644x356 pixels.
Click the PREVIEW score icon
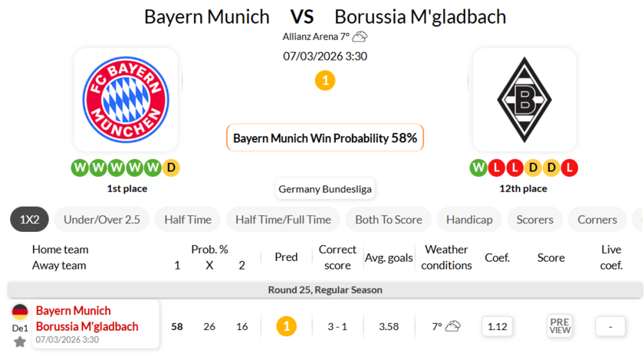560,326
